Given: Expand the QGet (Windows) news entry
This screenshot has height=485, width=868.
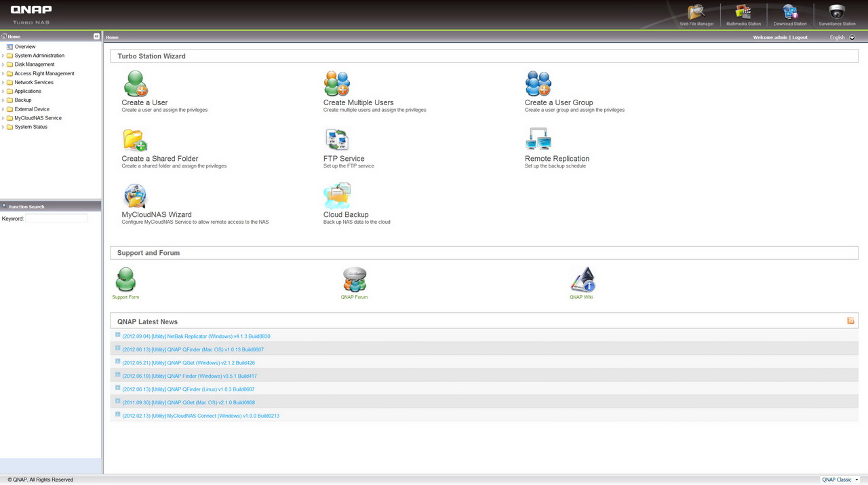Looking at the screenshot, I should click(118, 361).
